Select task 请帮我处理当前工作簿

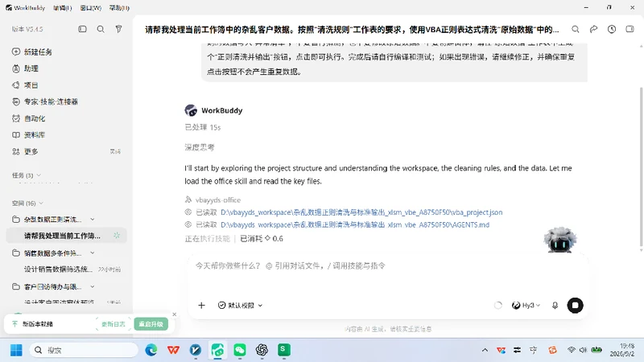pyautogui.click(x=66, y=236)
